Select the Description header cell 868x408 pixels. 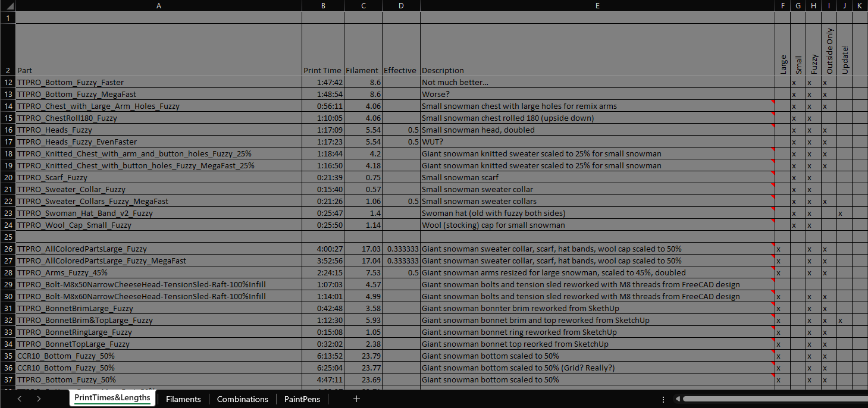pos(443,70)
